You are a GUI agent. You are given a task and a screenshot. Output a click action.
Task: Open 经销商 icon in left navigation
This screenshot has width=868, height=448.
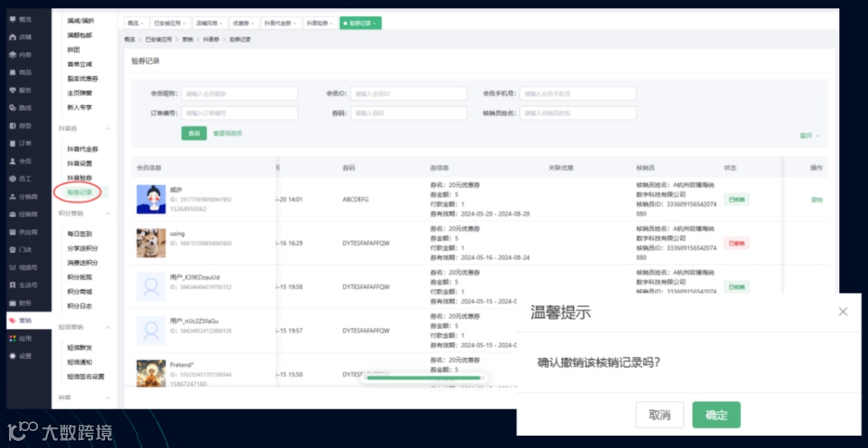point(13,214)
